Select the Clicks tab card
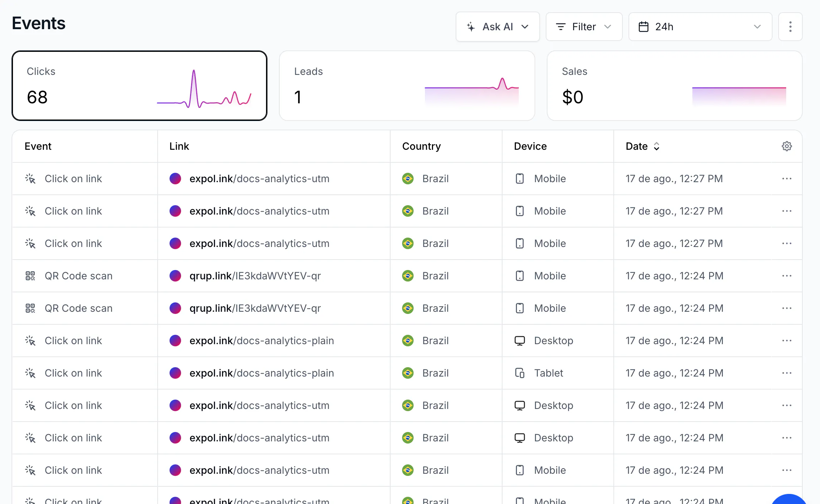The width and height of the screenshot is (820, 504). (x=139, y=86)
